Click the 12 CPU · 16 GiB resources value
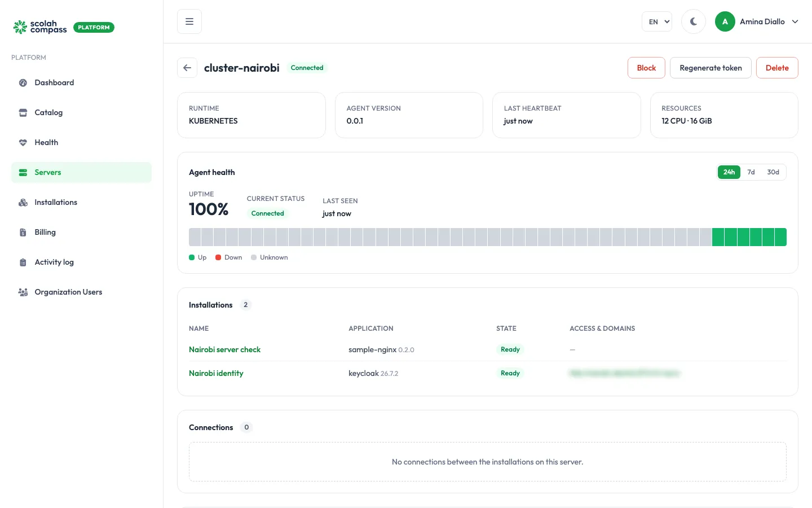Viewport: 812px width, 508px height. point(686,121)
